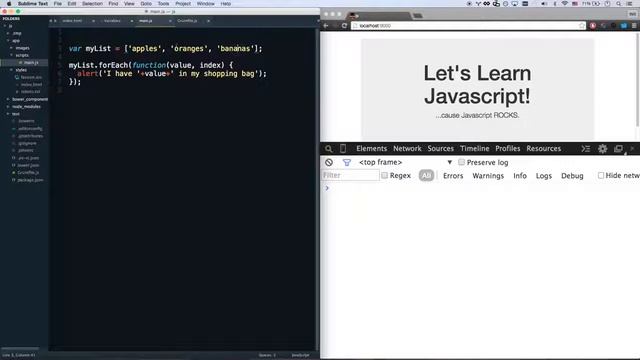This screenshot has height=360, width=640.
Task: Filter console to Warnings
Action: [x=488, y=176]
